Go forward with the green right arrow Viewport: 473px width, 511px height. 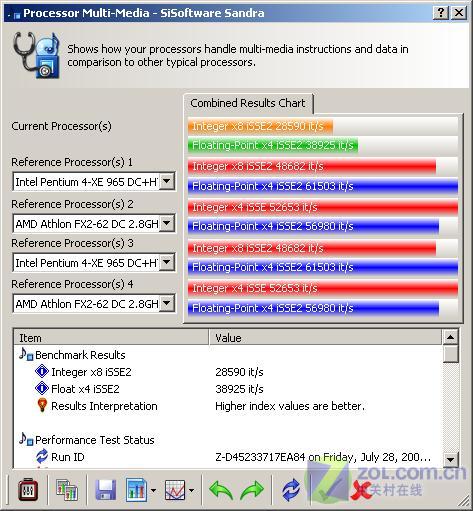tap(252, 490)
